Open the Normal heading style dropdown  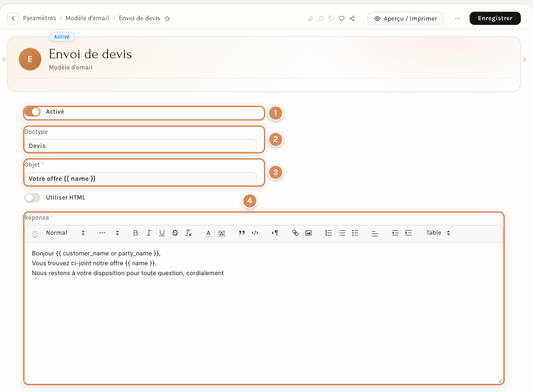click(65, 233)
